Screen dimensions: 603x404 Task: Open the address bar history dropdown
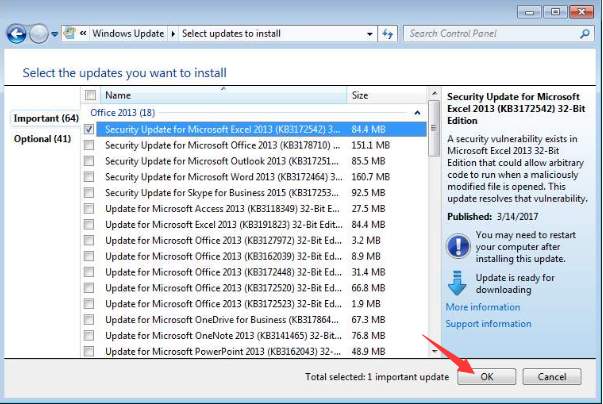tap(370, 34)
